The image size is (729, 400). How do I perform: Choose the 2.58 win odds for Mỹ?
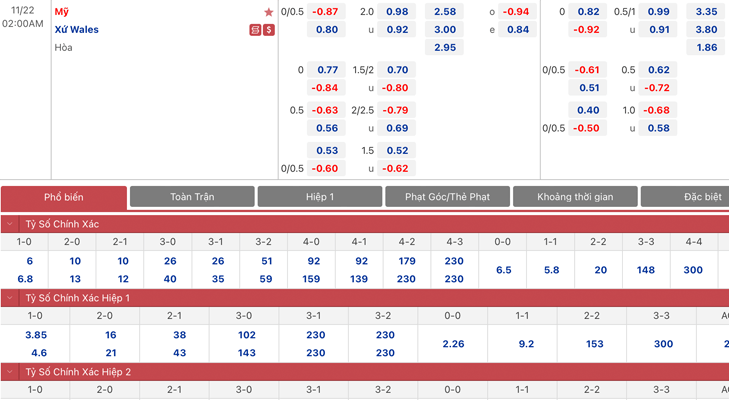click(x=444, y=12)
